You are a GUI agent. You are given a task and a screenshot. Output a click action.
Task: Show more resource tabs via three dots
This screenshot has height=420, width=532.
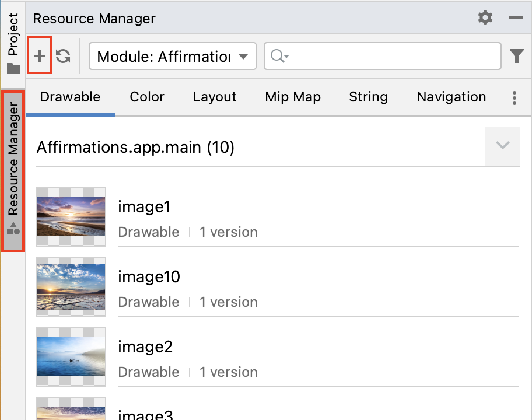coord(514,97)
